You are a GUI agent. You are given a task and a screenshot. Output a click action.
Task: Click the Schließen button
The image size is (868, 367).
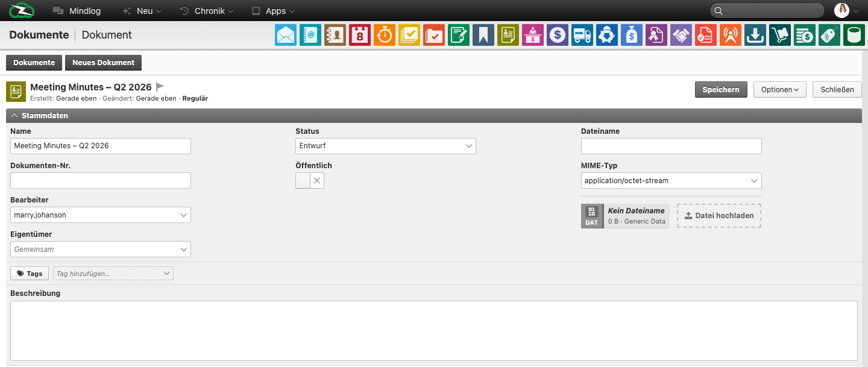click(837, 89)
